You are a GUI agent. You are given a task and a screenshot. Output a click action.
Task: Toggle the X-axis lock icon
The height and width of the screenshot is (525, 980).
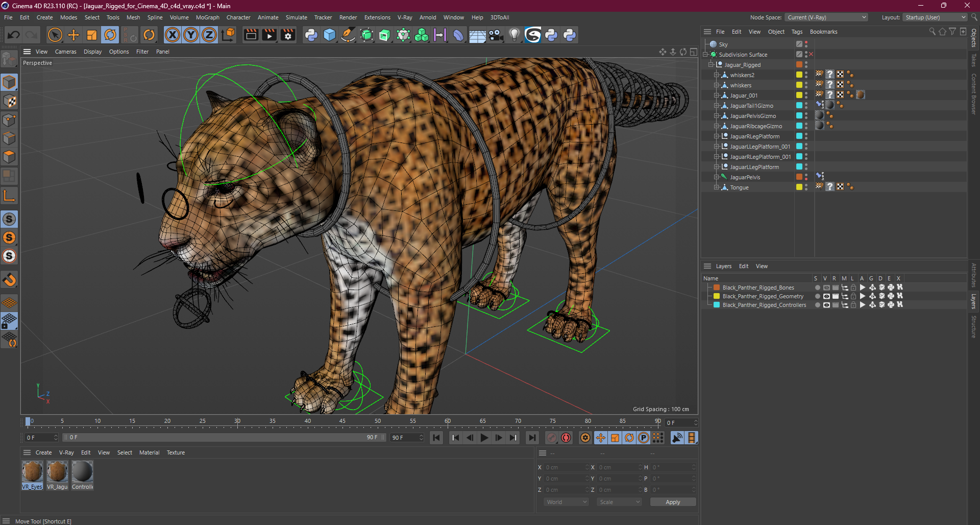coord(173,35)
